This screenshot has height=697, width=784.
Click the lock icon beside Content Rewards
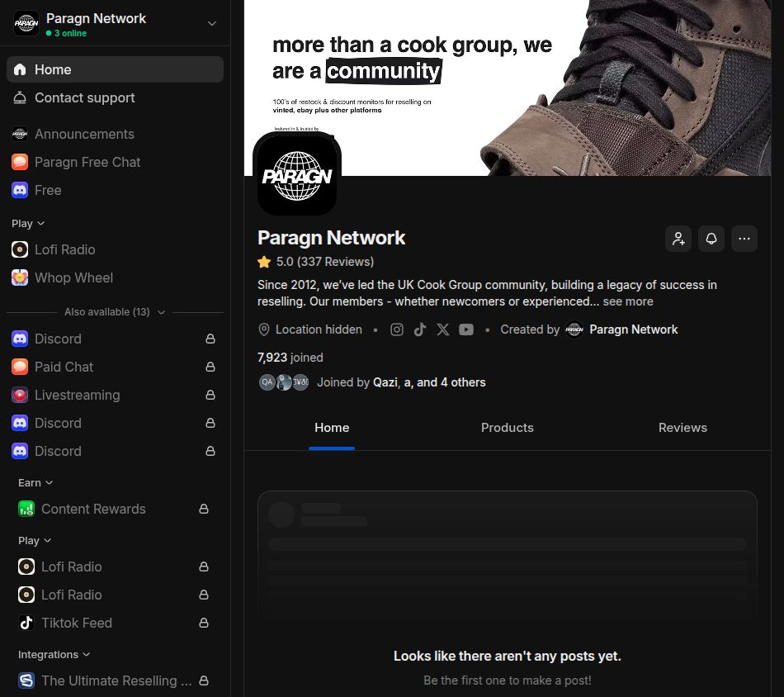(204, 509)
